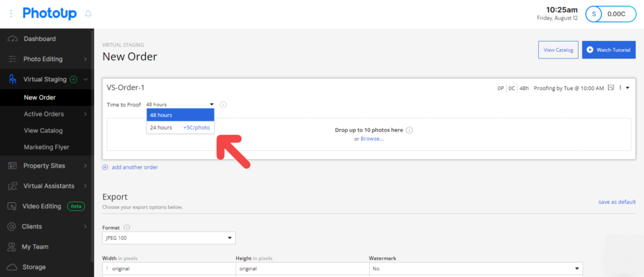Click the Property Sites icon
Image resolution: width=644 pixels, height=277 pixels.
(13, 166)
